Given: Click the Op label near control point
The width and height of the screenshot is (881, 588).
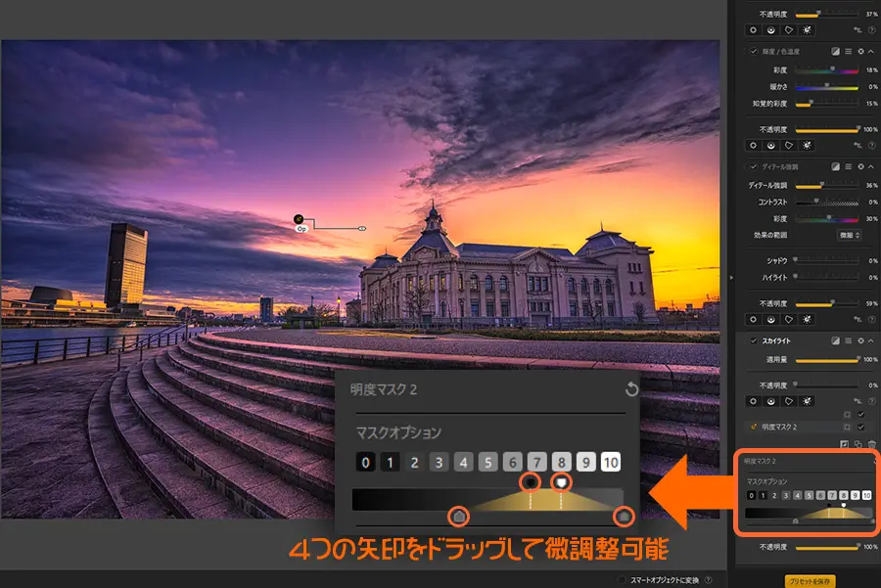Looking at the screenshot, I should pos(301,229).
